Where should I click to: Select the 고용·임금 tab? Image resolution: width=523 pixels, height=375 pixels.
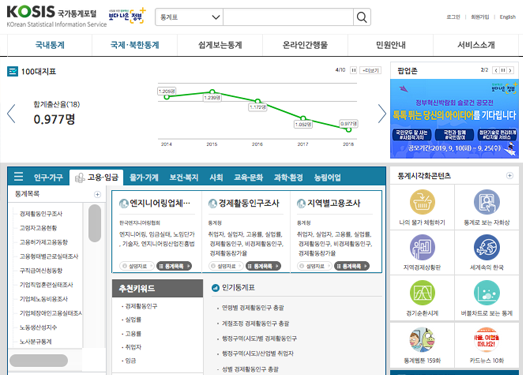point(96,177)
